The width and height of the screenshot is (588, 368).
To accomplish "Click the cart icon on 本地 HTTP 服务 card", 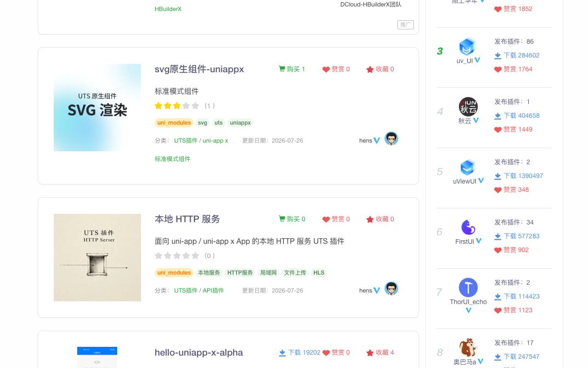I will point(282,219).
